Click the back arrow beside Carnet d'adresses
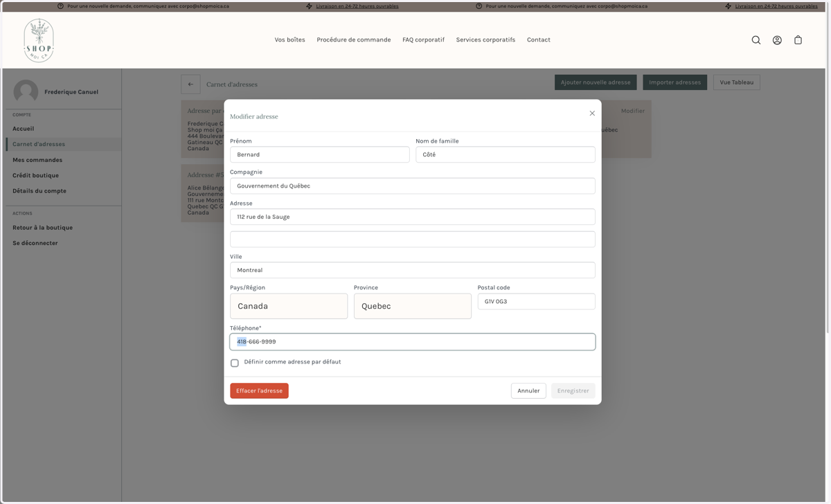 point(190,84)
